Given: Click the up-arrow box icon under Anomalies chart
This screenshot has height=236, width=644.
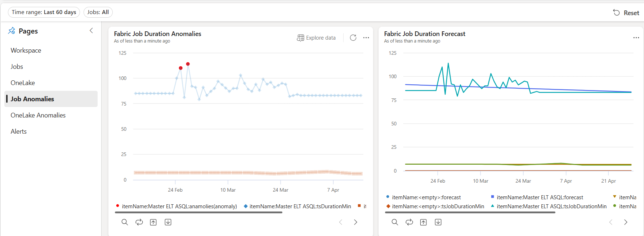Looking at the screenshot, I should coord(153,222).
